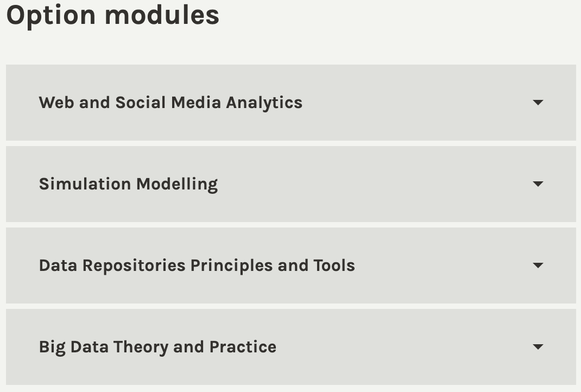Click the triangle icon for Data Repositories row
Image resolution: width=581 pixels, height=392 pixels.
pyautogui.click(x=538, y=265)
